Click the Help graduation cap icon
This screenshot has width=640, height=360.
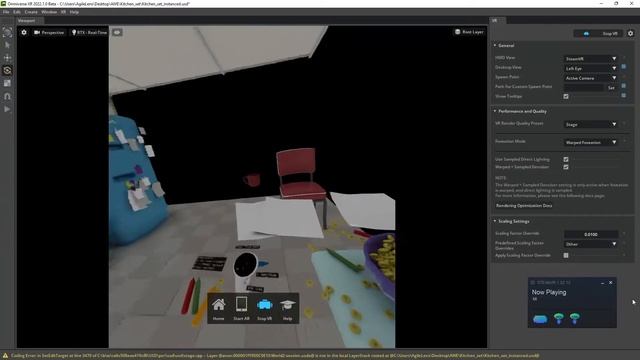coord(287,305)
